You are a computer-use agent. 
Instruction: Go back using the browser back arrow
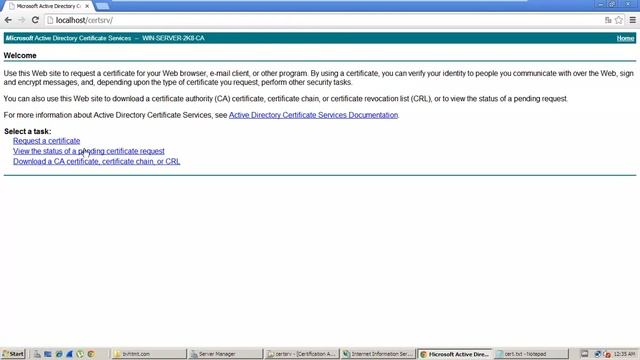[8, 20]
